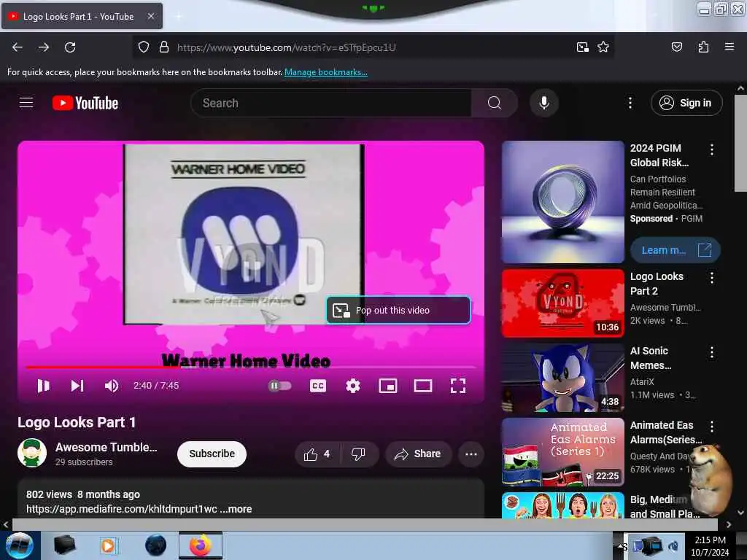This screenshot has height=560, width=747.
Task: Click Firefox in the taskbar
Action: tap(201, 545)
